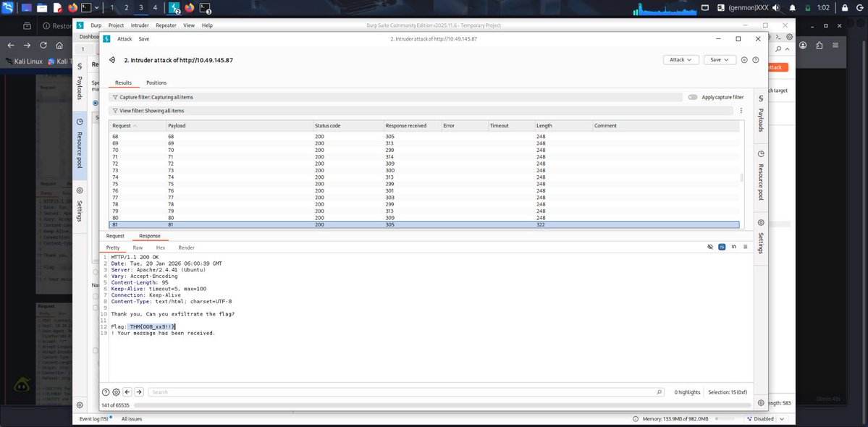Sort by the Length column header
Viewport: 868px width, 427px height.
(x=563, y=125)
